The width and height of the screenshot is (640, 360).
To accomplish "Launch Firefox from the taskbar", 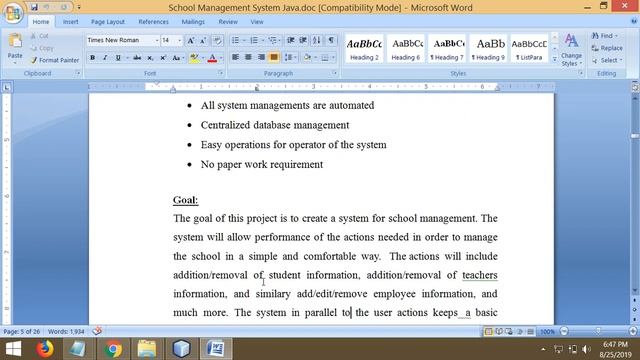I will coord(45,349).
